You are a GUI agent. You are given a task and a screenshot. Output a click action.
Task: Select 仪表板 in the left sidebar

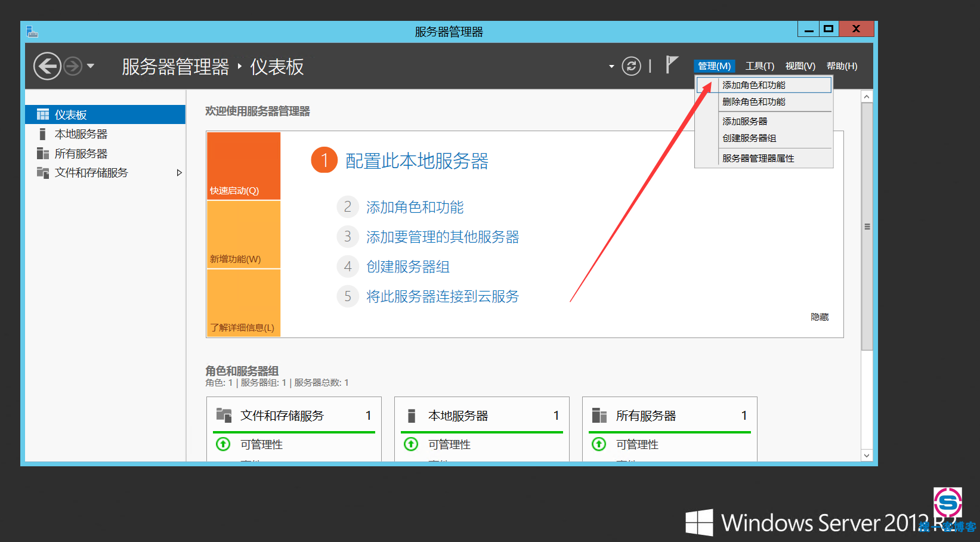pyautogui.click(x=72, y=115)
